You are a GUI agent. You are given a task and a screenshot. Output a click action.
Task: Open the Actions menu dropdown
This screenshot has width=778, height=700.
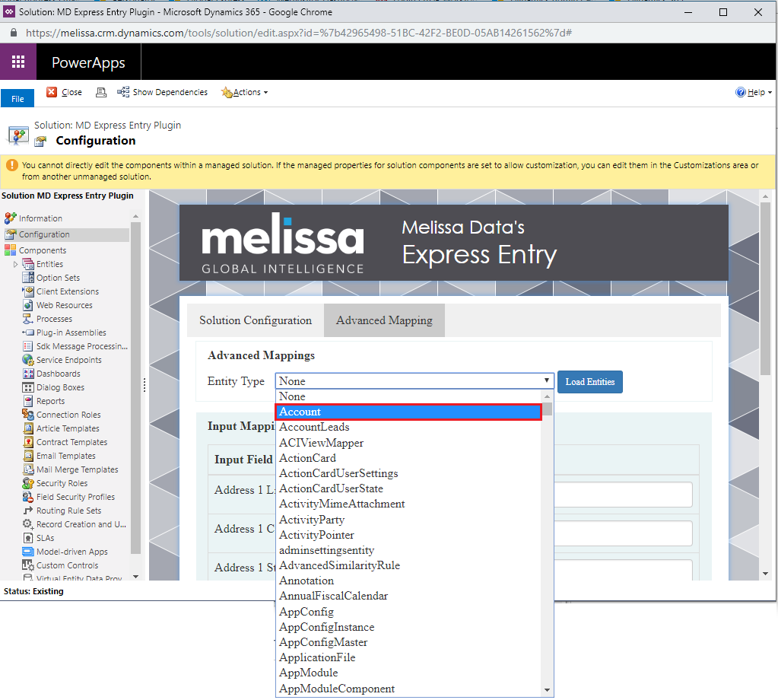245,92
